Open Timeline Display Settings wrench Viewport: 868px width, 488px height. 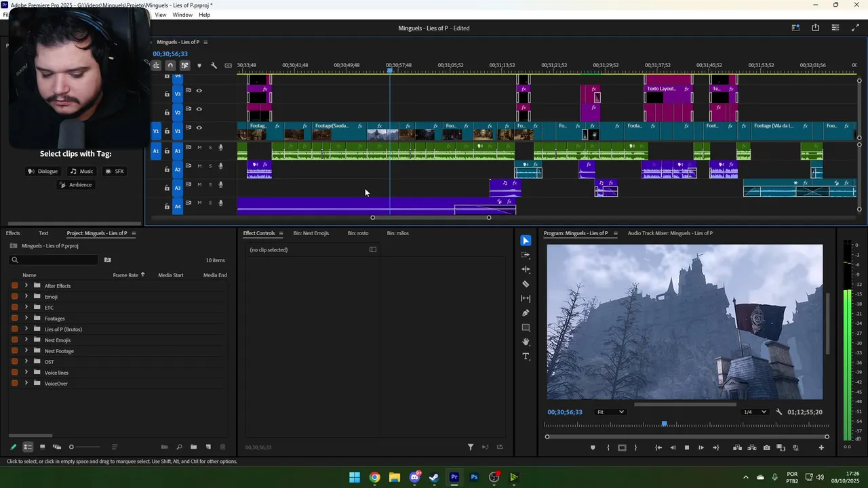(x=214, y=66)
